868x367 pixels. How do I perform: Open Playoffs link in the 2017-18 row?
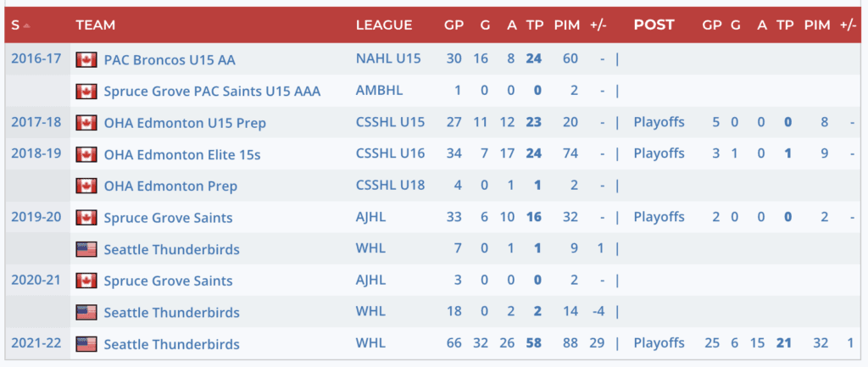[659, 123]
